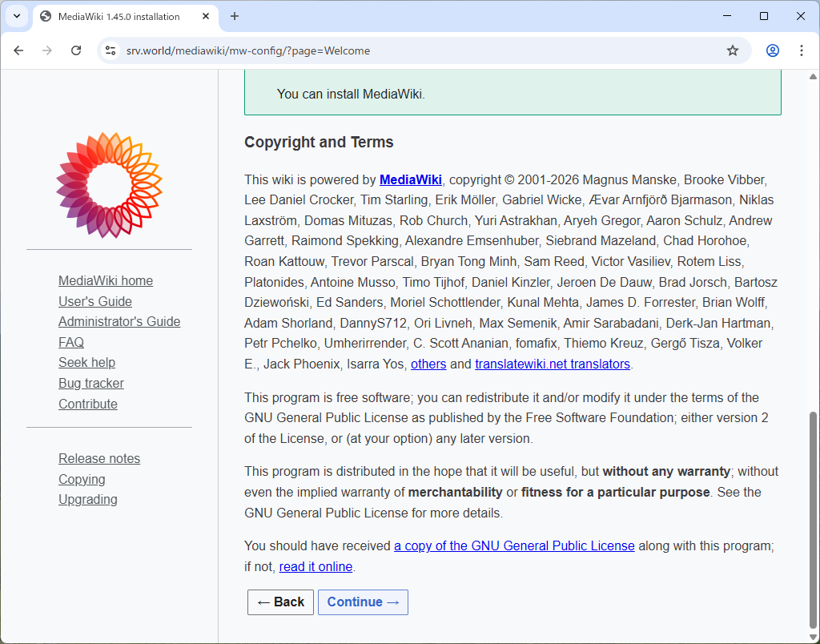Open the Upgrading sidebar link
This screenshot has width=820, height=644.
tap(88, 500)
